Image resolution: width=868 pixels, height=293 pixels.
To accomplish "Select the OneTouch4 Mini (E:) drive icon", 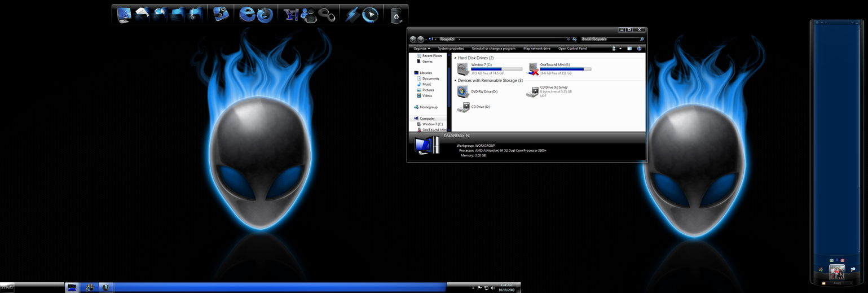I will [532, 69].
